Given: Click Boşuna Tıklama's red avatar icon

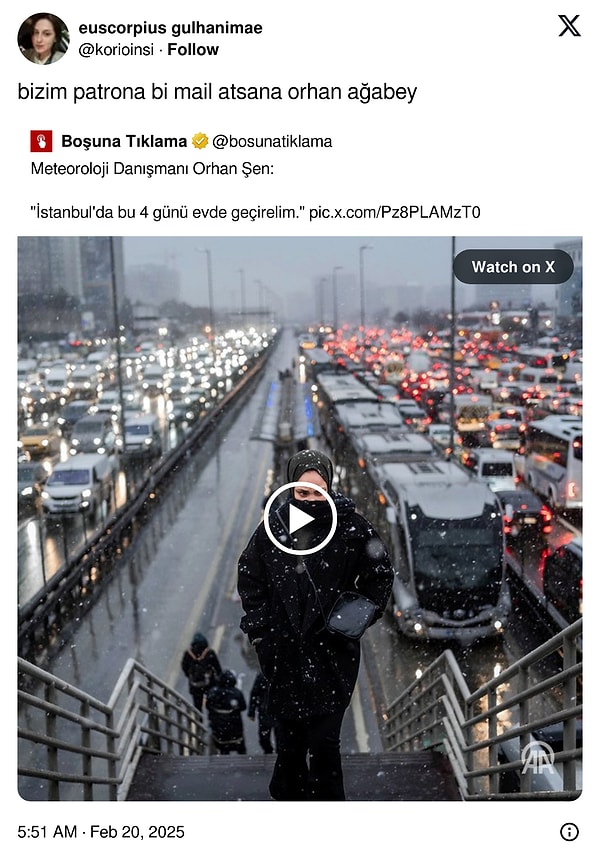Looking at the screenshot, I should 41,141.
